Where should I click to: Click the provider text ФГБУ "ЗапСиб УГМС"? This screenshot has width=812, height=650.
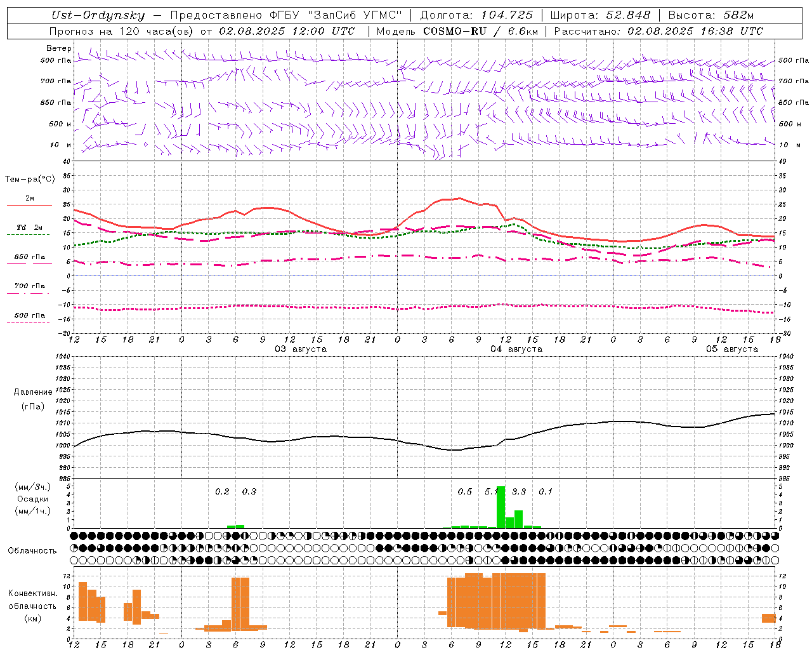click(336, 16)
